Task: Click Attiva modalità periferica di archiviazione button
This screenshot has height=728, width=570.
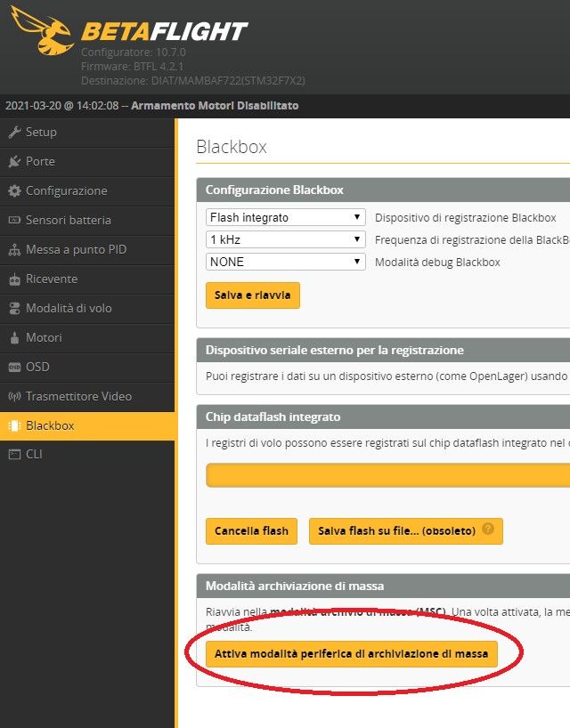Action: 351,654
